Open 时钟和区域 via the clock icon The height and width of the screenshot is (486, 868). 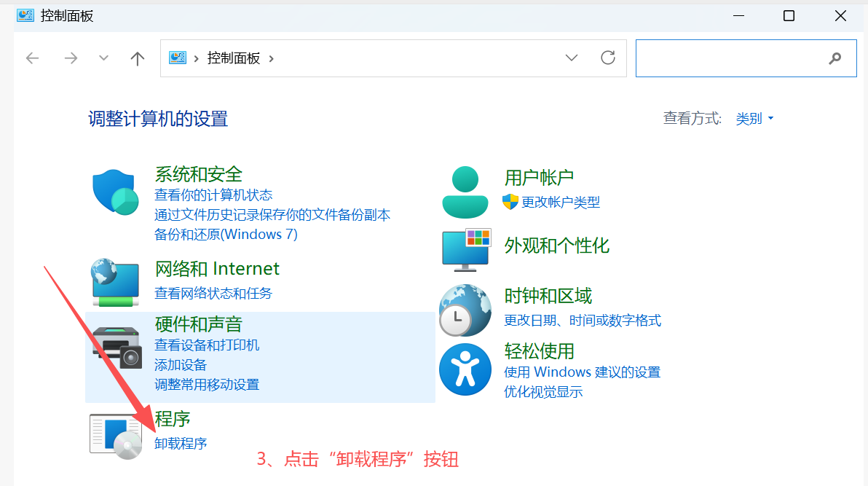pyautogui.click(x=465, y=310)
